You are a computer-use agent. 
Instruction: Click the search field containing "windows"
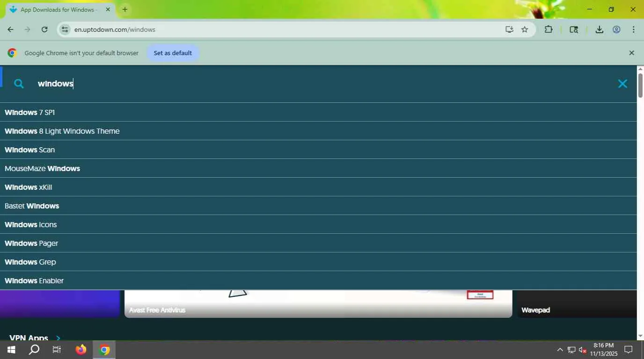point(323,84)
